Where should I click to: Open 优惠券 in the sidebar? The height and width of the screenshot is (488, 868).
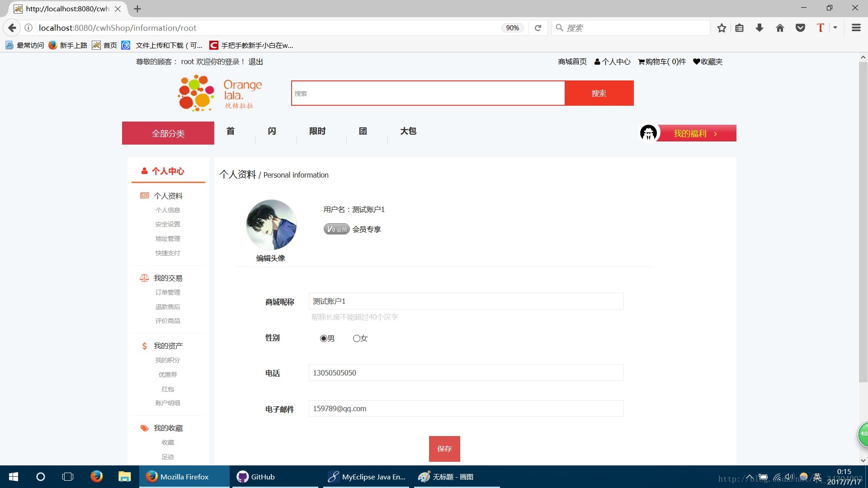pyautogui.click(x=168, y=375)
